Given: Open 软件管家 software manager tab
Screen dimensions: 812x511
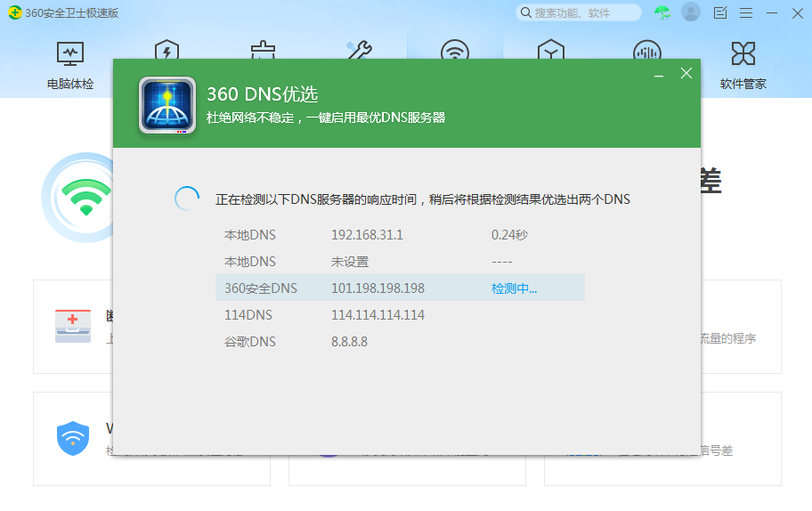Looking at the screenshot, I should point(743,65).
